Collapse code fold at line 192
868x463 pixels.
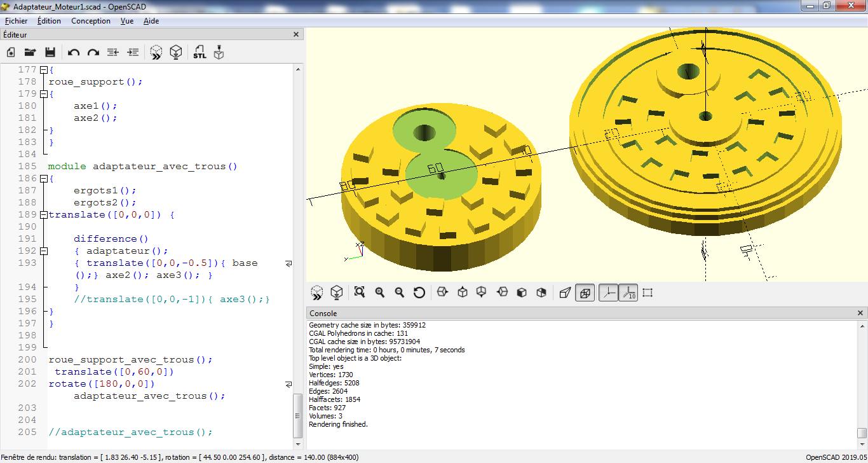pos(43,251)
